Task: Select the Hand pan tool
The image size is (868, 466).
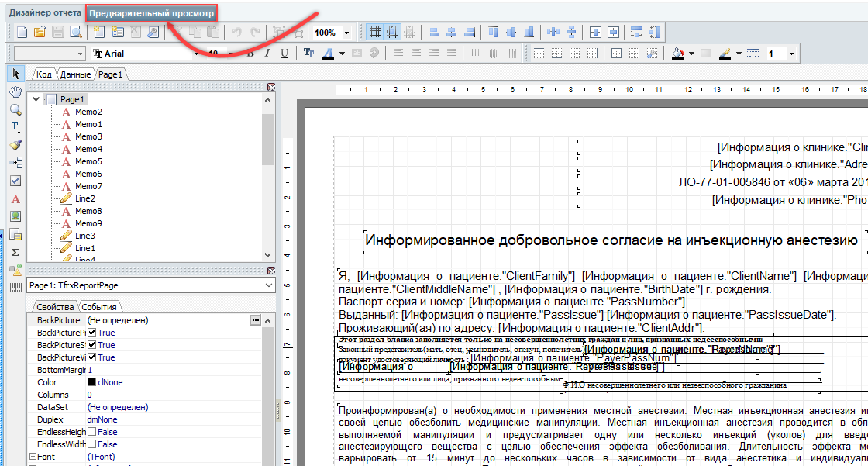Action: [15, 91]
